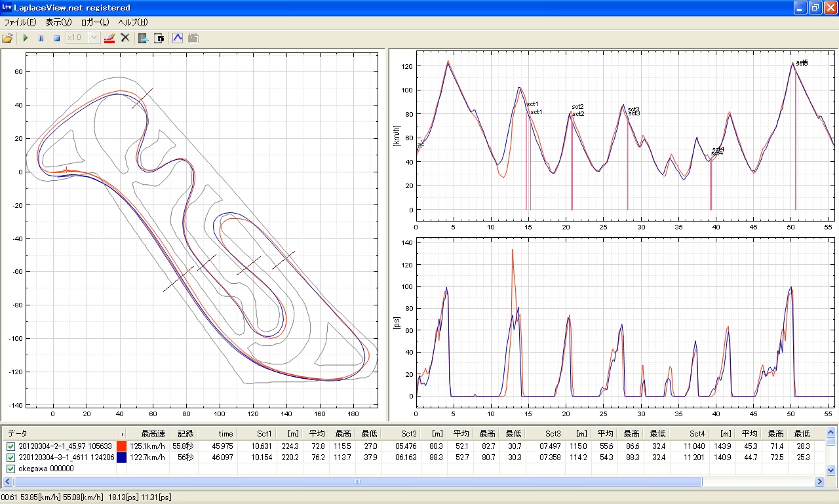
Task: Pause the lap playback
Action: point(41,38)
